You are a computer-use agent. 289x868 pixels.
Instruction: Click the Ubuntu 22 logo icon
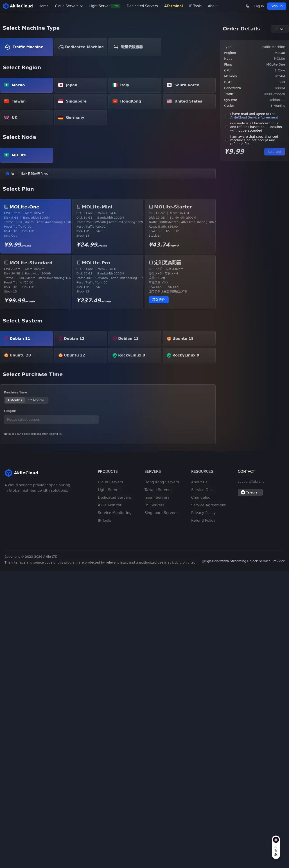pyautogui.click(x=61, y=355)
